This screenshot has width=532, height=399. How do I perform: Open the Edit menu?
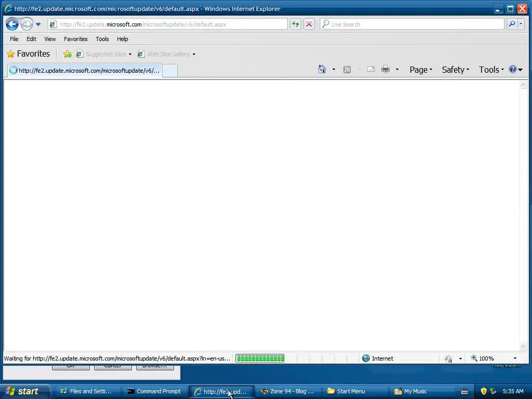pos(31,39)
